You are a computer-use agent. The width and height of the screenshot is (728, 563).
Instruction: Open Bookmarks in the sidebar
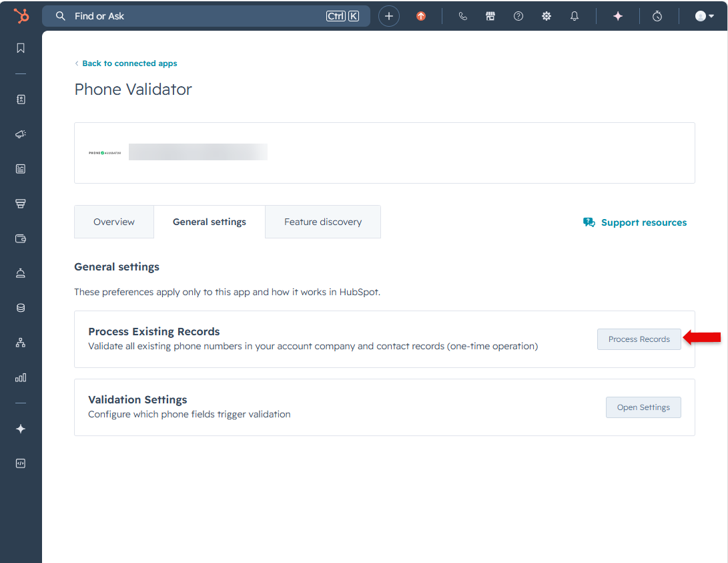[21, 48]
